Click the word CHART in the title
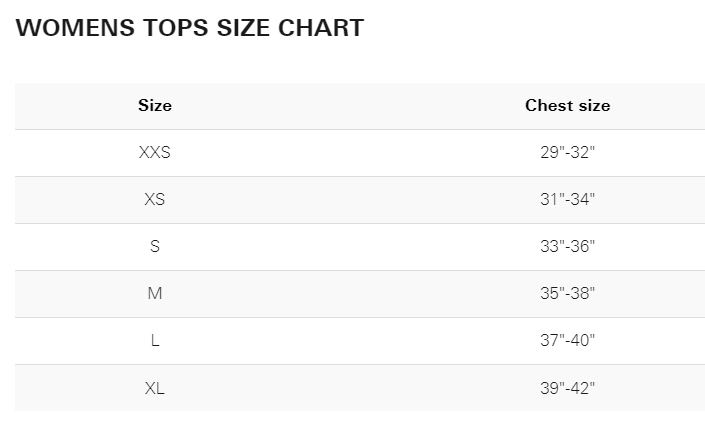705x426 pixels. [x=321, y=28]
